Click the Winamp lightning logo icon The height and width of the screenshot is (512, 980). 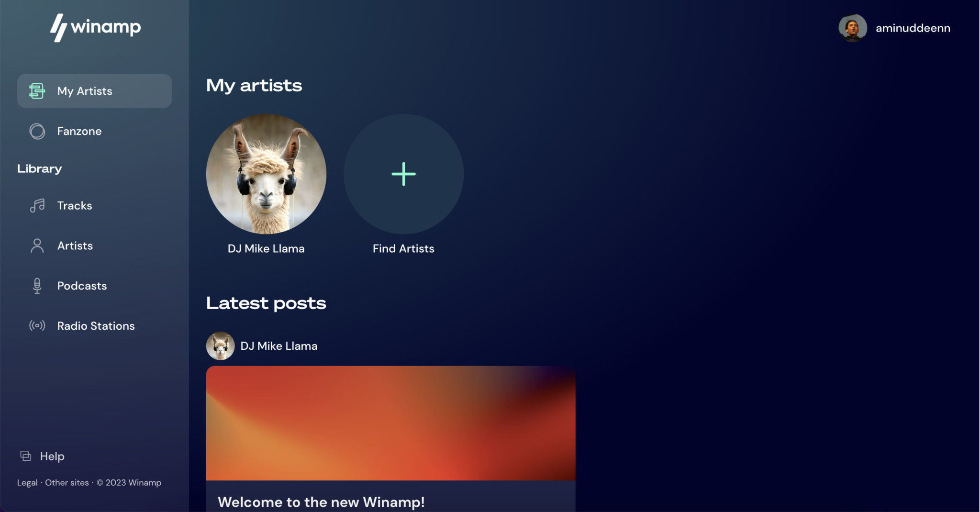coord(58,28)
